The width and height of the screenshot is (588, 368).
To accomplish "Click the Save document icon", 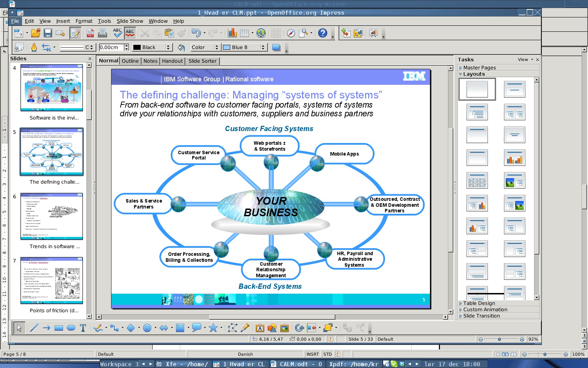I will click(x=48, y=33).
